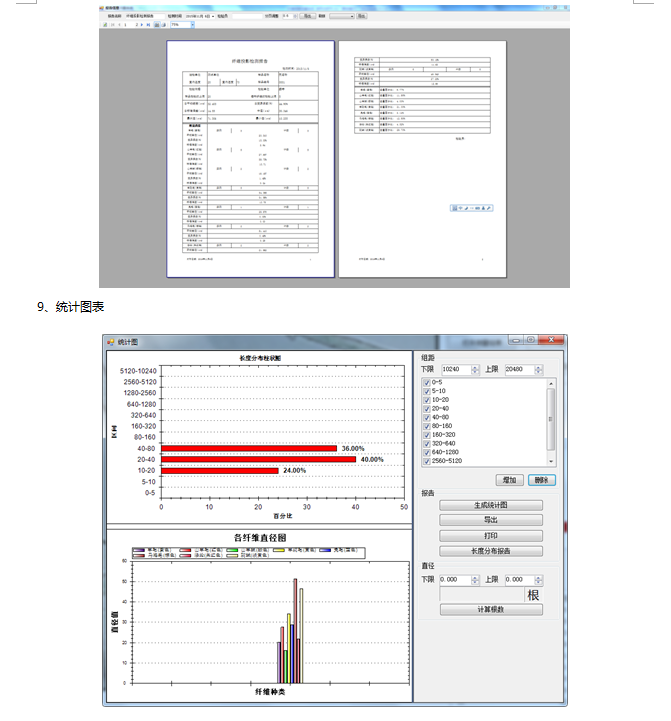
Task: Click the 删除 button
Action: (541, 480)
